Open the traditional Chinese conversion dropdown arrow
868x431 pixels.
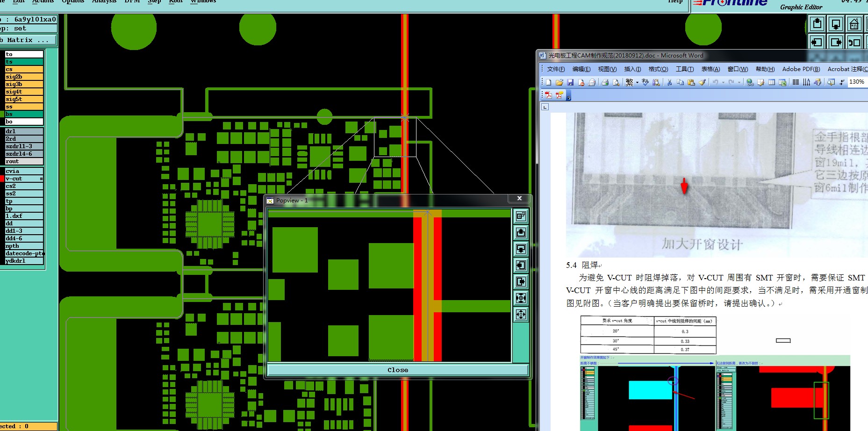coord(637,83)
